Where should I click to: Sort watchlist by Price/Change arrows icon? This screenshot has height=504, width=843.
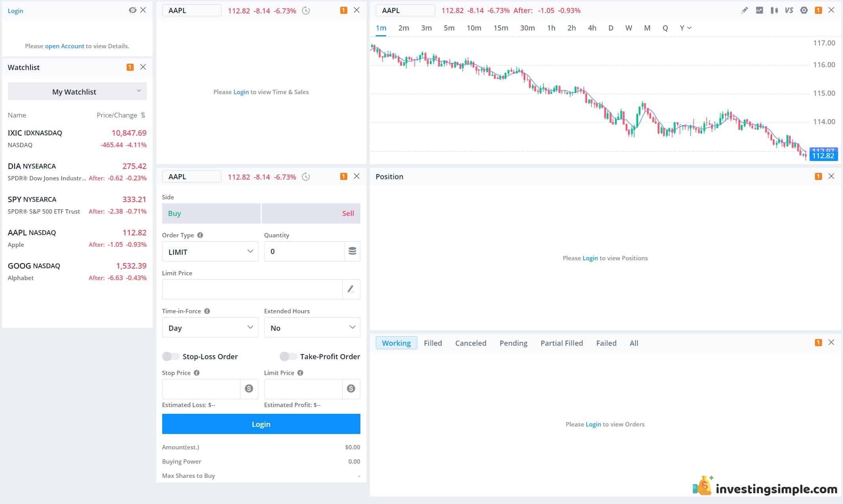tap(143, 115)
